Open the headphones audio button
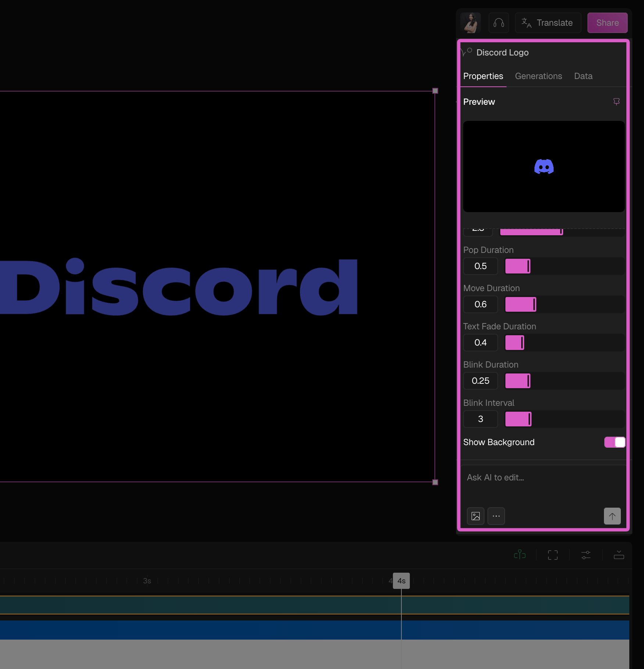 pyautogui.click(x=499, y=23)
